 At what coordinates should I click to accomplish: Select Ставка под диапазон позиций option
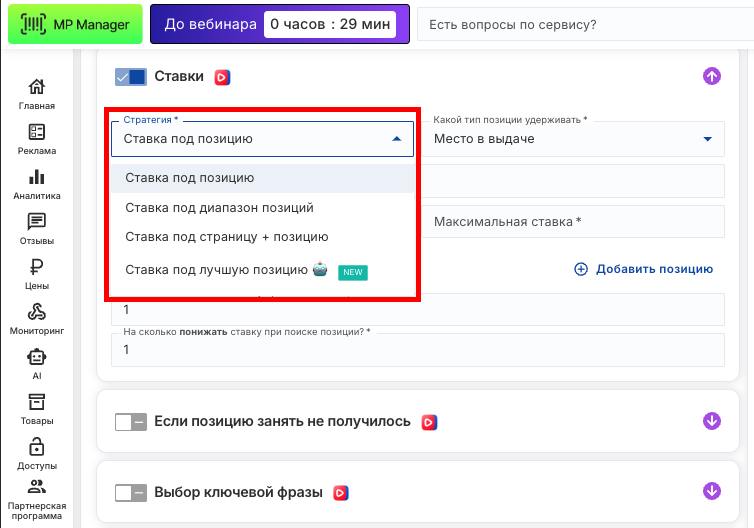[x=219, y=208]
